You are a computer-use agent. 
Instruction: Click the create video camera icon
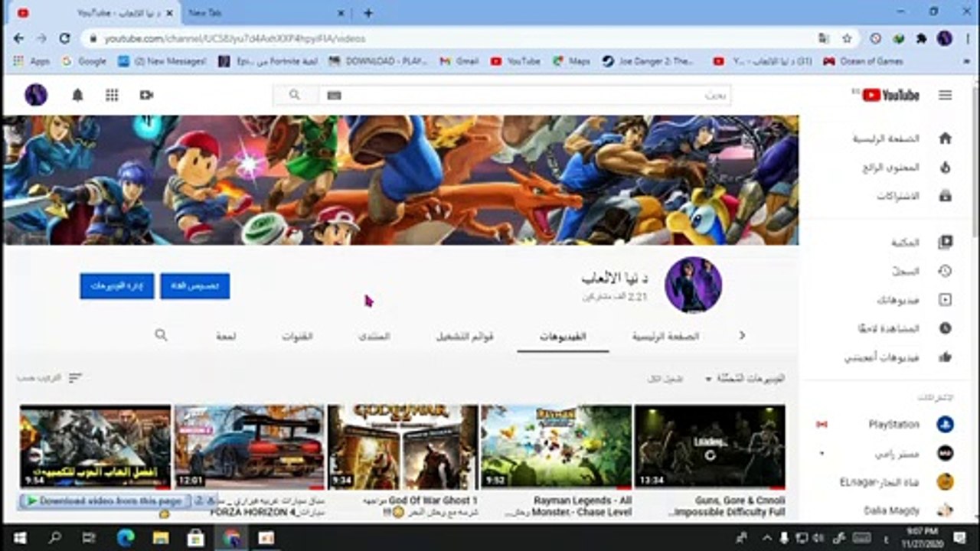click(x=146, y=95)
